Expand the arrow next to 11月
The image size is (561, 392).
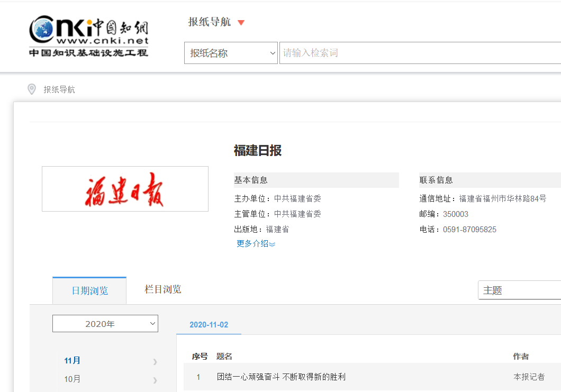click(x=155, y=361)
